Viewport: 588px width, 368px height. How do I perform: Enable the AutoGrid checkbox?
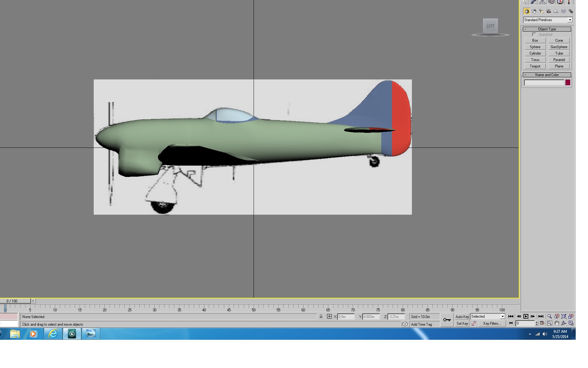pos(534,35)
